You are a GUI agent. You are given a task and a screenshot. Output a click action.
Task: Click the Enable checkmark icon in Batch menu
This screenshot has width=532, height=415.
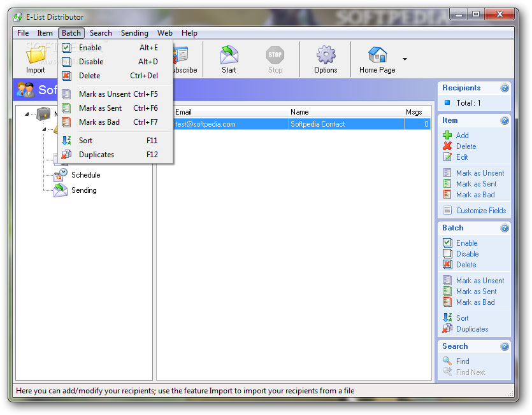coord(66,48)
